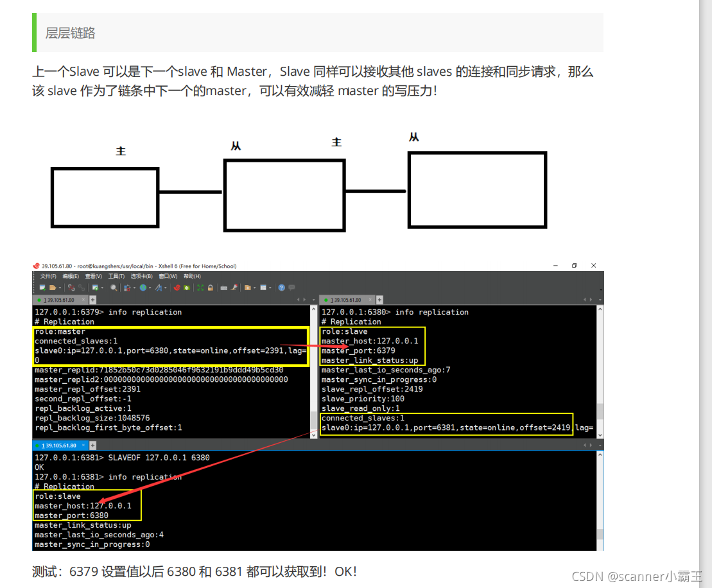Click the text slave_repl_offset:2419
The height and width of the screenshot is (588, 712).
tap(372, 390)
